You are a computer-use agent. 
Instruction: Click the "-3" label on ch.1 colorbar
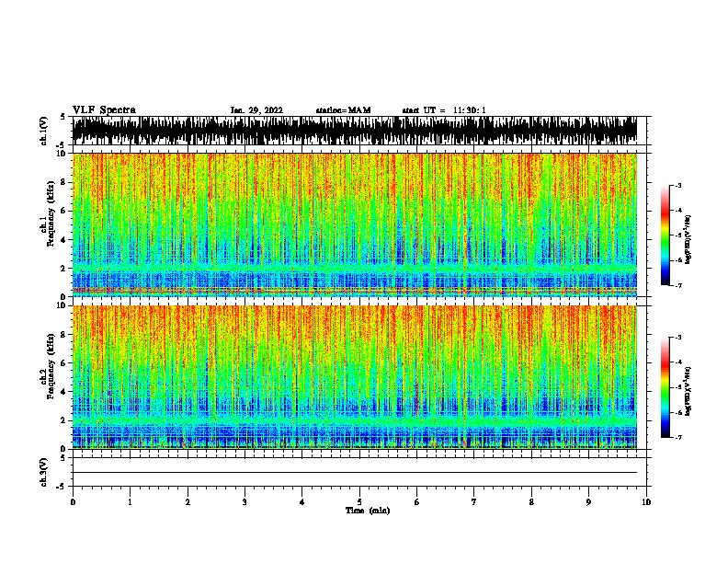(x=678, y=185)
